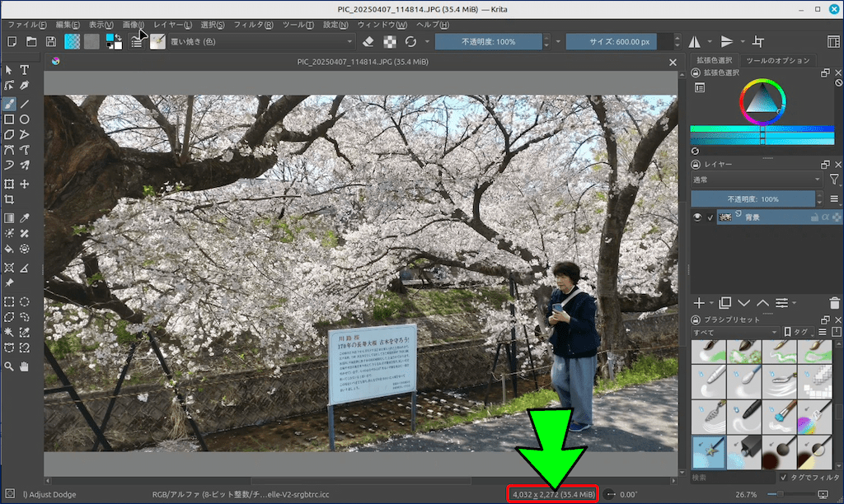Choose the Rectangle shape tool
Screen dimensions: 844x504
click(9, 119)
